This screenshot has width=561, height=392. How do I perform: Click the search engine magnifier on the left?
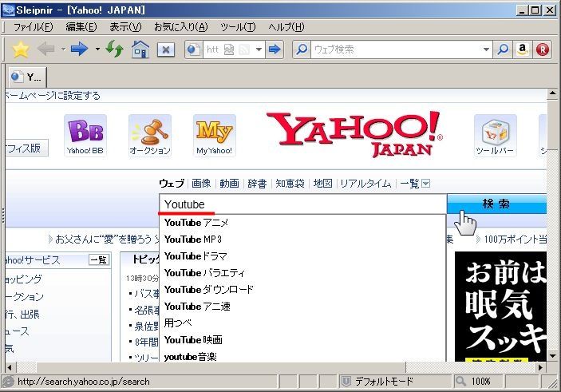[x=302, y=49]
